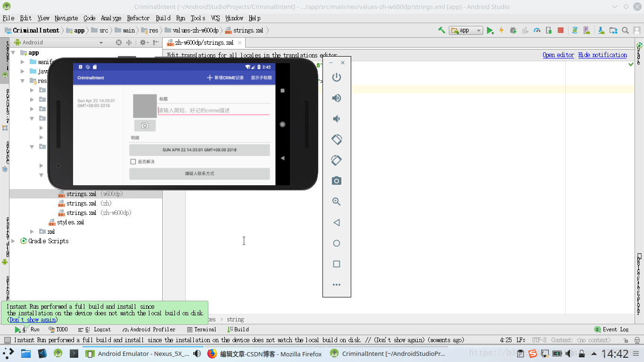Image resolution: width=644 pixels, height=362 pixels.
Task: Collapse the app module tree node
Action: click(x=14, y=53)
